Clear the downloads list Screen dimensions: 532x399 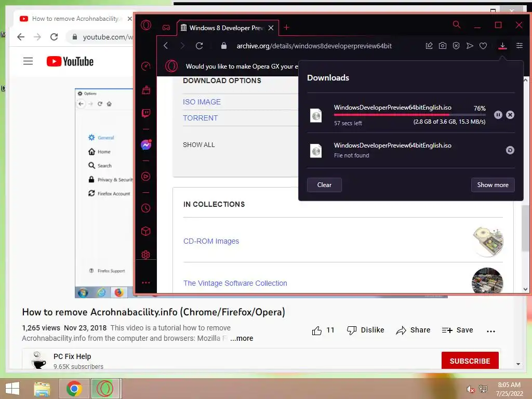324,185
